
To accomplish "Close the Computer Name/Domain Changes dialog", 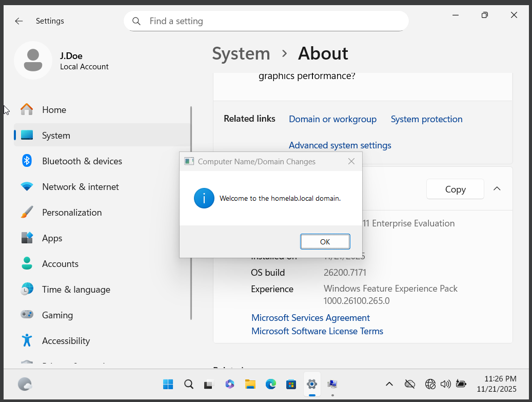I will (x=351, y=161).
